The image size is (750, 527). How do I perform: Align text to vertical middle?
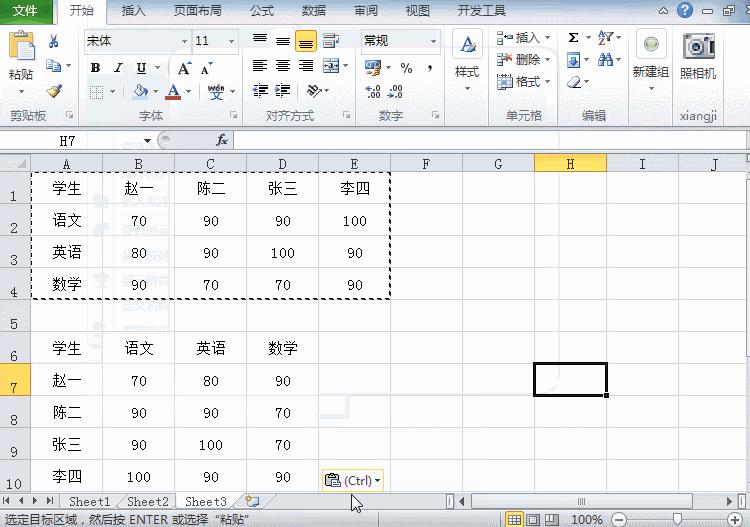(283, 41)
